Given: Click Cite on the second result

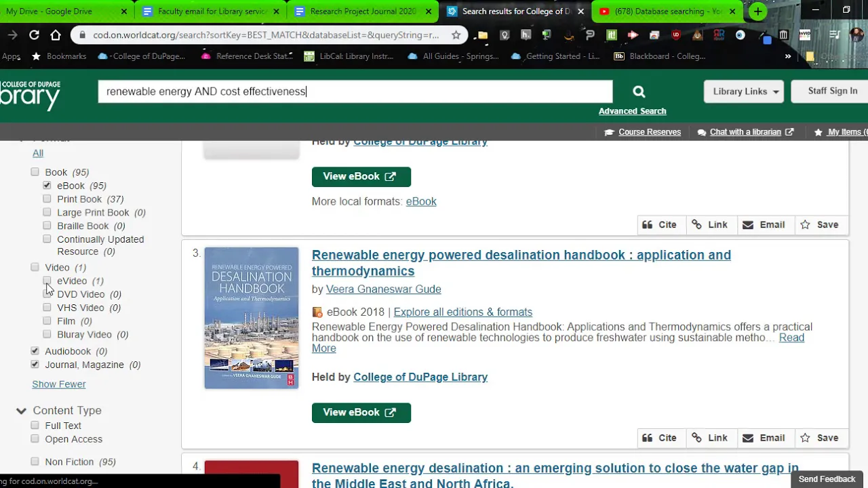Looking at the screenshot, I should click(x=660, y=225).
